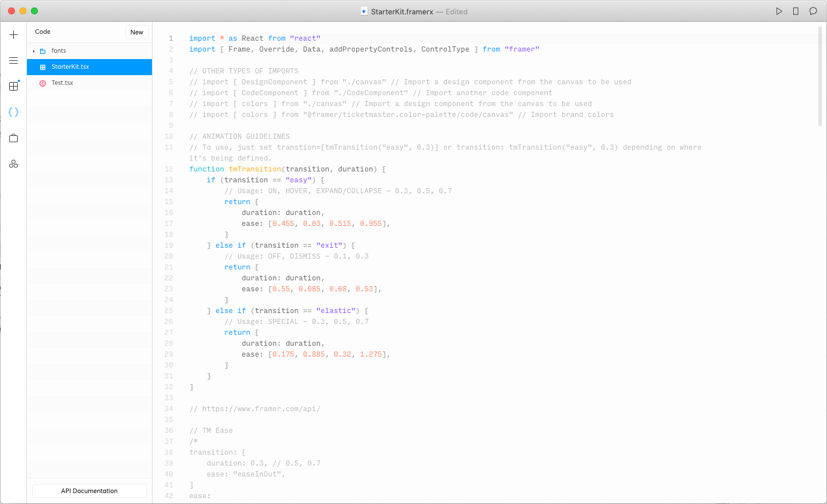827x504 pixels.
Task: Click line number 34 in gutter
Action: [x=169, y=409]
